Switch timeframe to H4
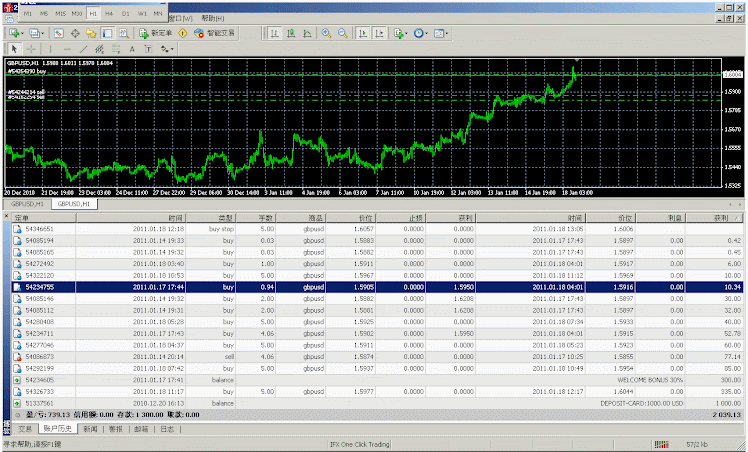The image size is (748, 452). [x=109, y=13]
